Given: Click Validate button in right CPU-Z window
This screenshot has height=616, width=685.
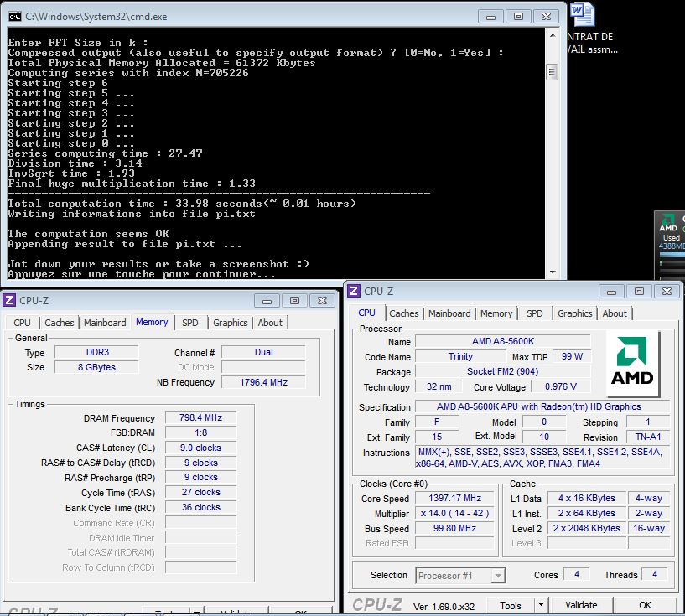Looking at the screenshot, I should coord(581,605).
